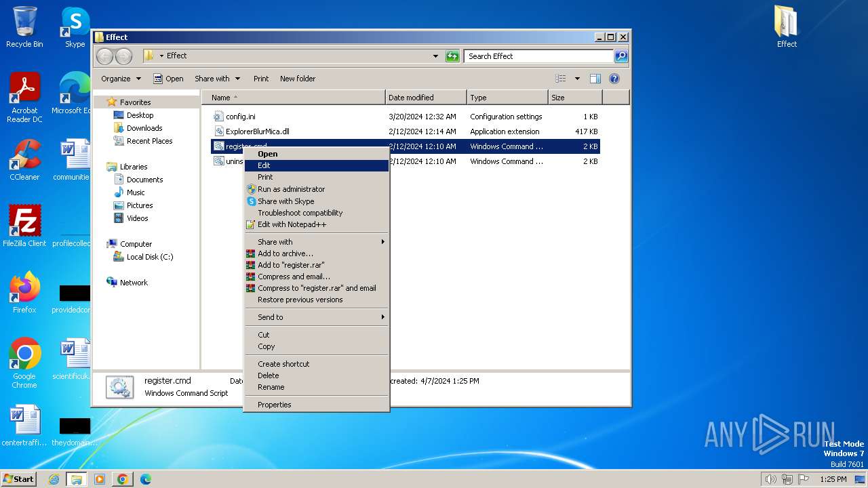Open the Organize dropdown menu
Image resolution: width=868 pixels, height=488 pixels.
(121, 79)
